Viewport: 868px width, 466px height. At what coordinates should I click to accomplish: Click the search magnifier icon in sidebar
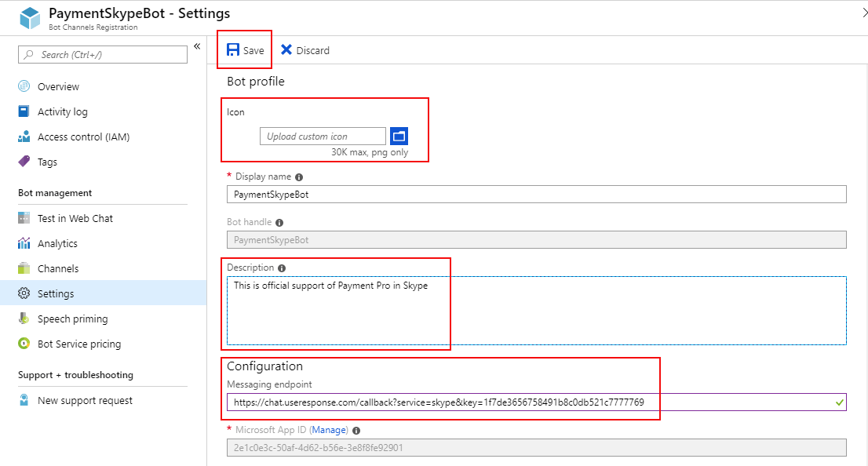[29, 55]
